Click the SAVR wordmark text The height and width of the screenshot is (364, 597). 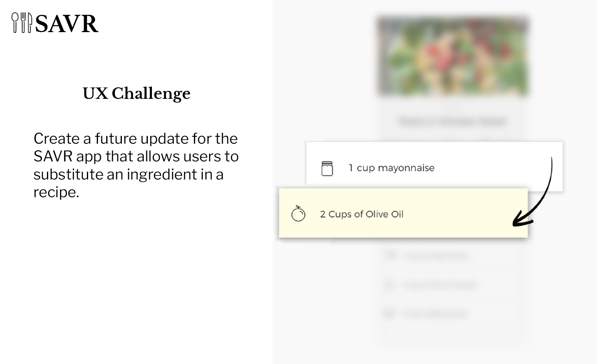click(x=67, y=24)
